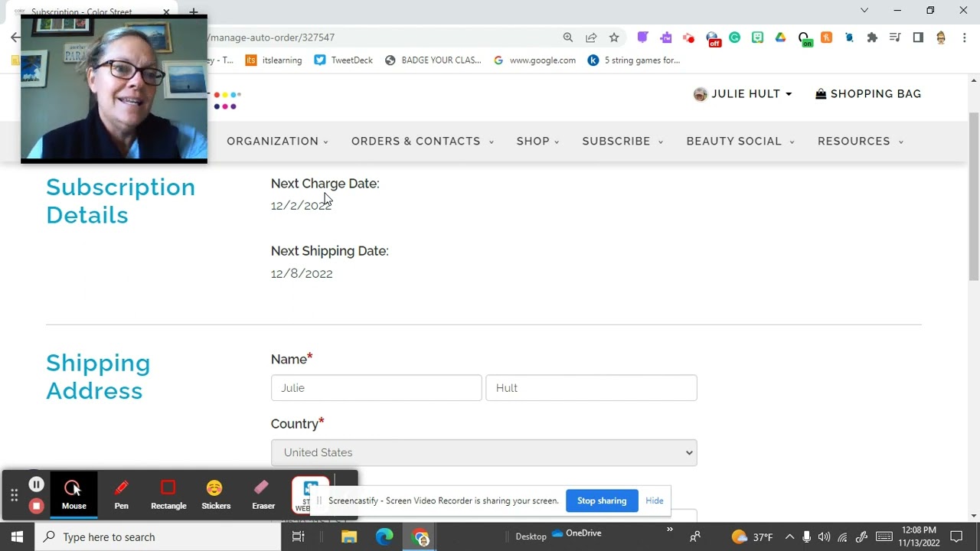
Task: Open the Grammarly extension icon
Action: (735, 37)
